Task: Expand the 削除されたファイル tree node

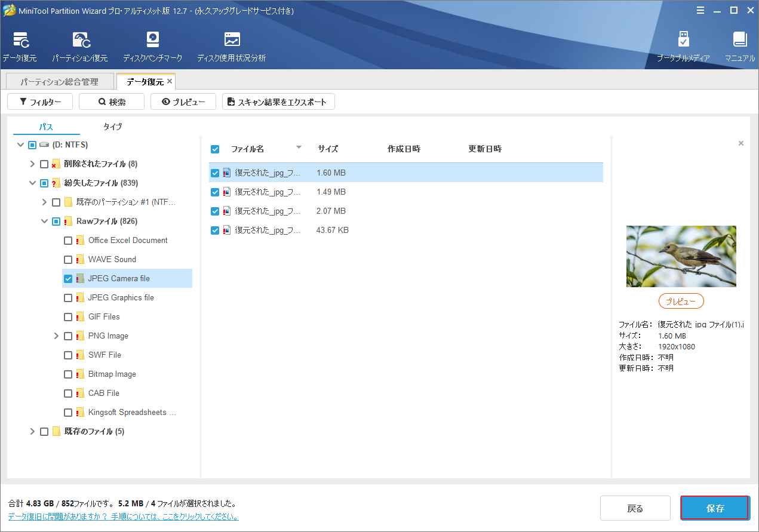Action: click(32, 164)
